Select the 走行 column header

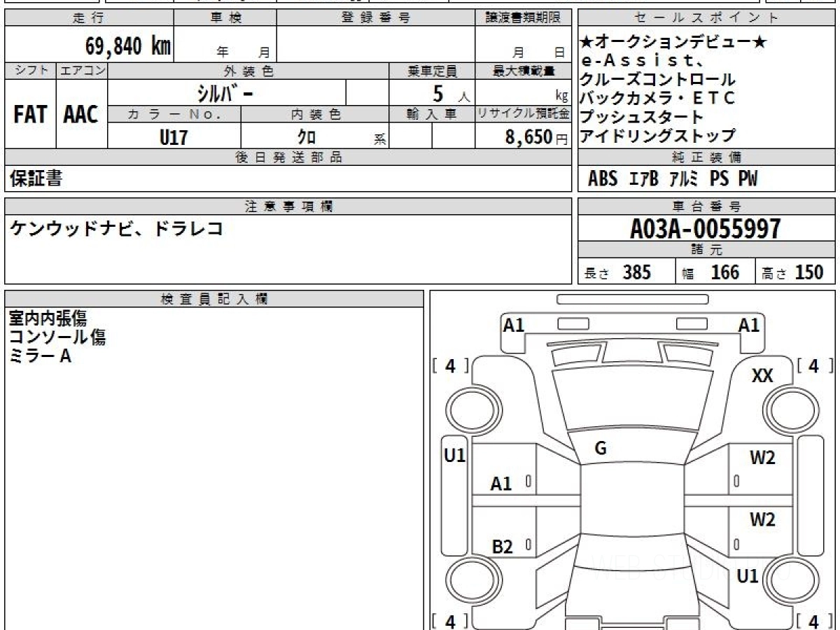coord(89,18)
